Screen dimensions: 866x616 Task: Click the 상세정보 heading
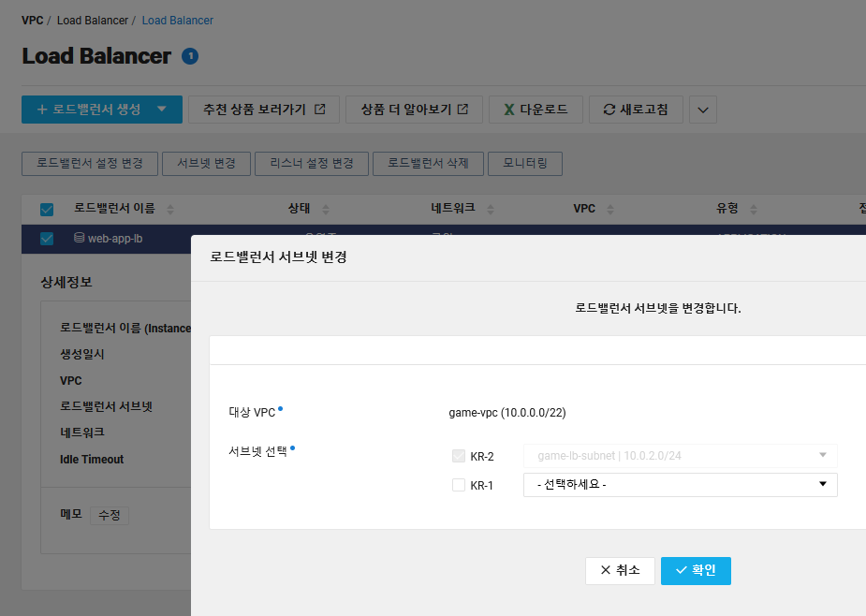[x=66, y=283]
